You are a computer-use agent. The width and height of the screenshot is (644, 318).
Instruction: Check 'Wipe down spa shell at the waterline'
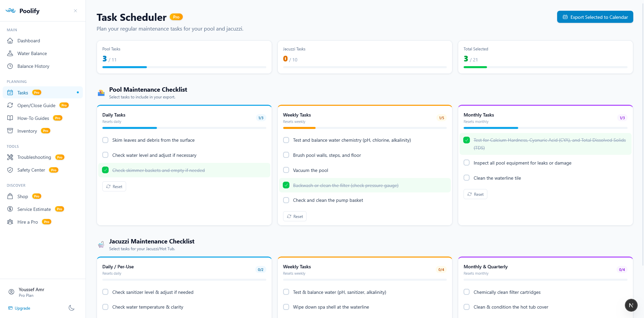pos(286,307)
